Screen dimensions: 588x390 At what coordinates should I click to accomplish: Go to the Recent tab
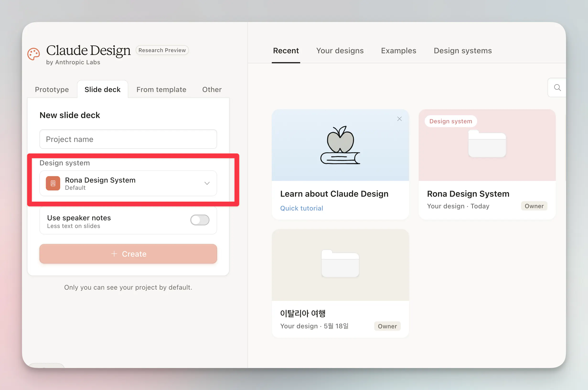[x=286, y=51]
